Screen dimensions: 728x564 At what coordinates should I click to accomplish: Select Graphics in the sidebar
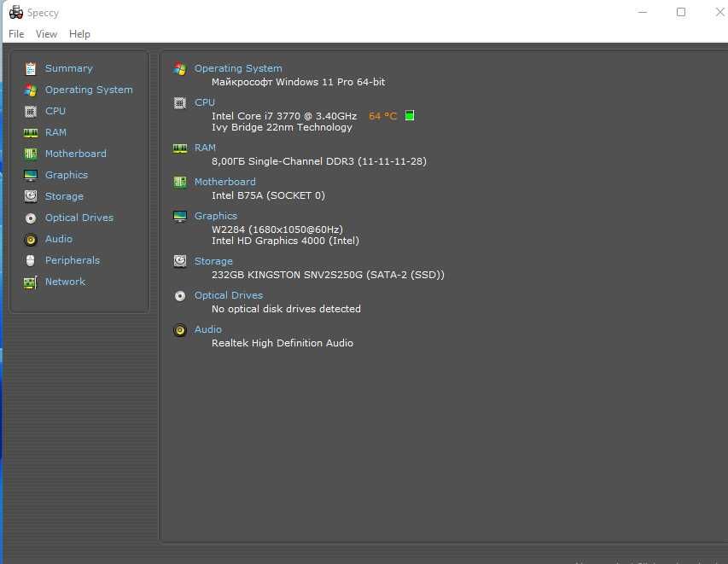click(x=67, y=175)
